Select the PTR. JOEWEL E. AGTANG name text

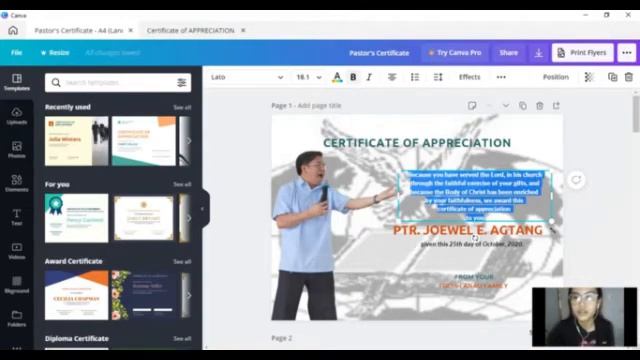468,230
